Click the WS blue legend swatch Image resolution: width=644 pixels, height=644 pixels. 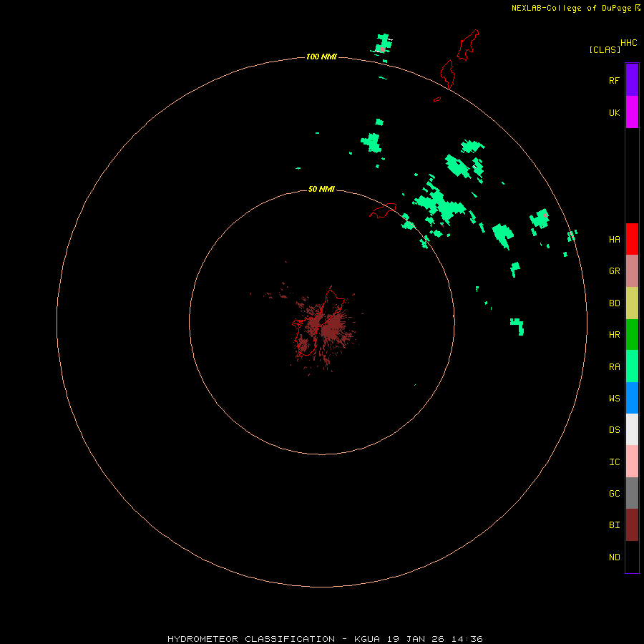pos(632,398)
